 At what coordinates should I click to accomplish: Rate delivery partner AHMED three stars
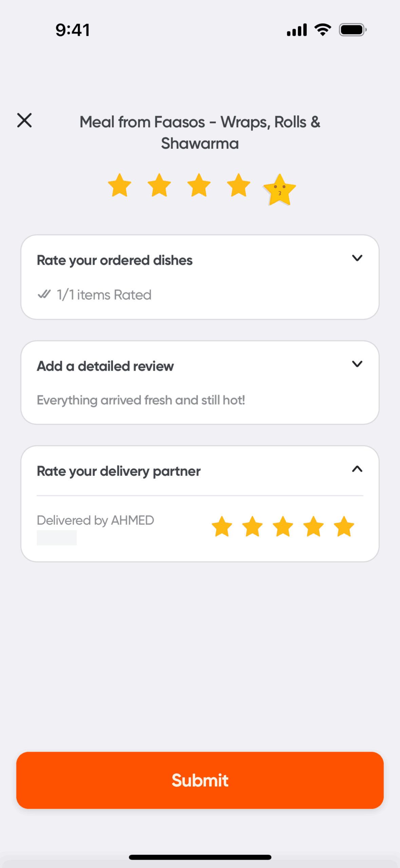(x=283, y=527)
